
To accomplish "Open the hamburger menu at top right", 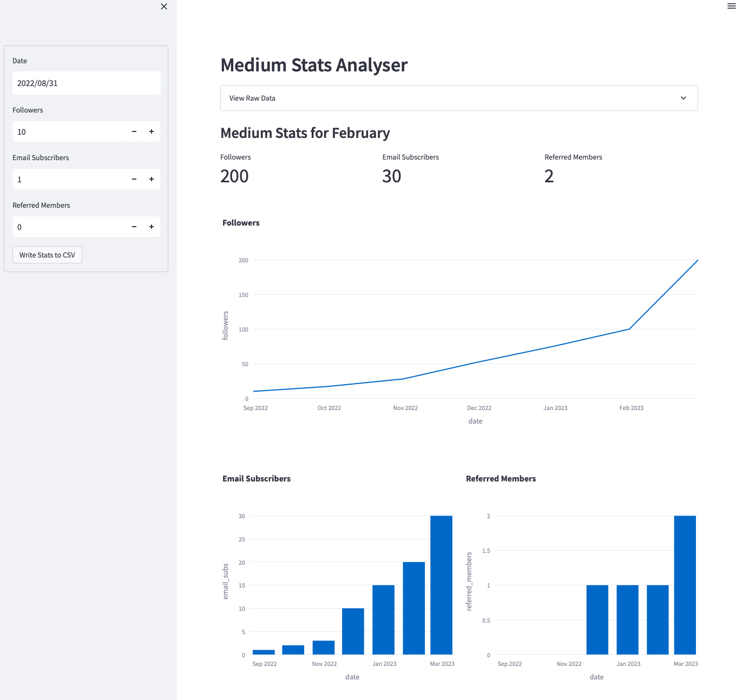I will click(731, 6).
